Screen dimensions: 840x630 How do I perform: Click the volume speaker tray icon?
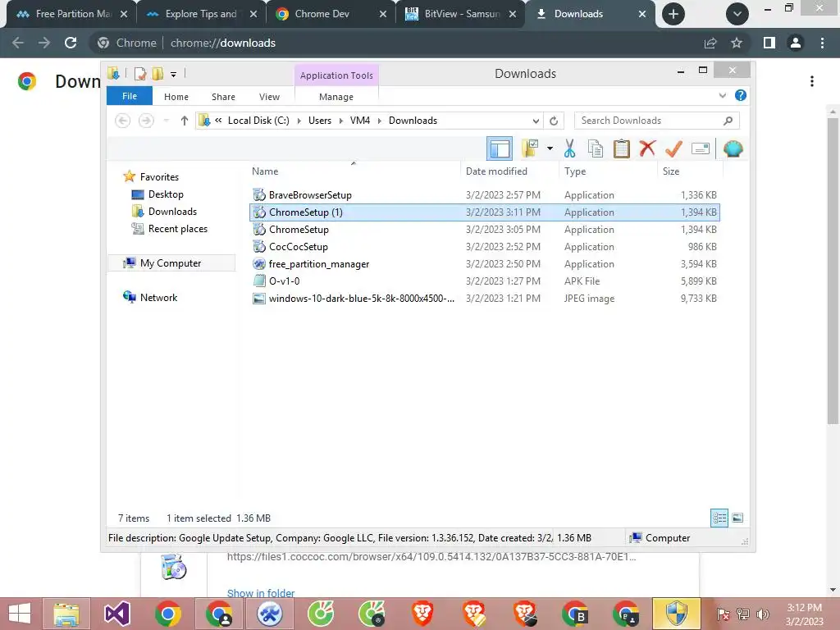762,614
